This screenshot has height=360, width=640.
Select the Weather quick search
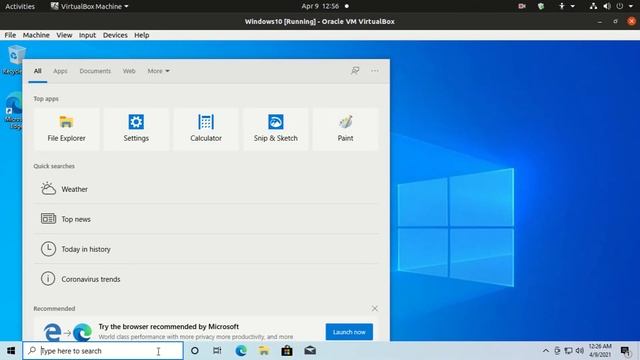pyautogui.click(x=206, y=189)
